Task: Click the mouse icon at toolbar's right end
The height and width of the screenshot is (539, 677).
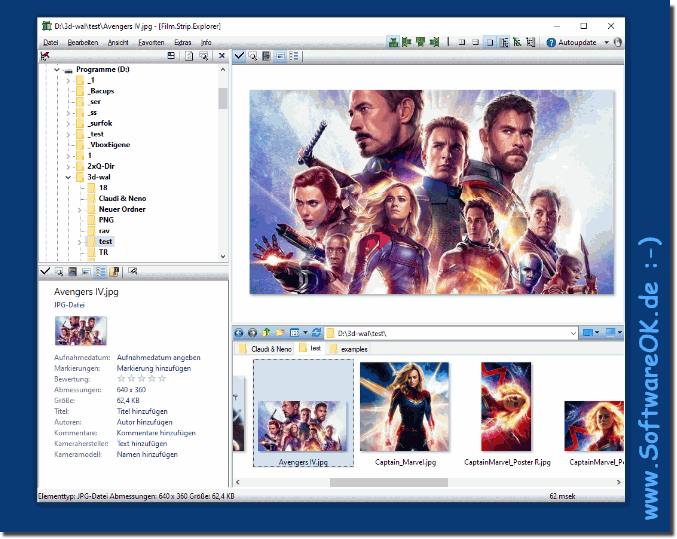Action: [618, 42]
